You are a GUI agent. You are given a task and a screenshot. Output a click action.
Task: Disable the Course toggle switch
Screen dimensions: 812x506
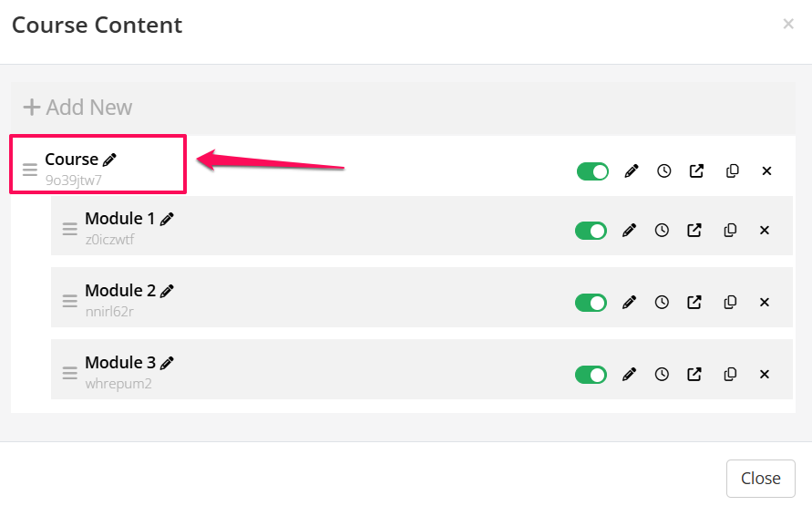592,171
